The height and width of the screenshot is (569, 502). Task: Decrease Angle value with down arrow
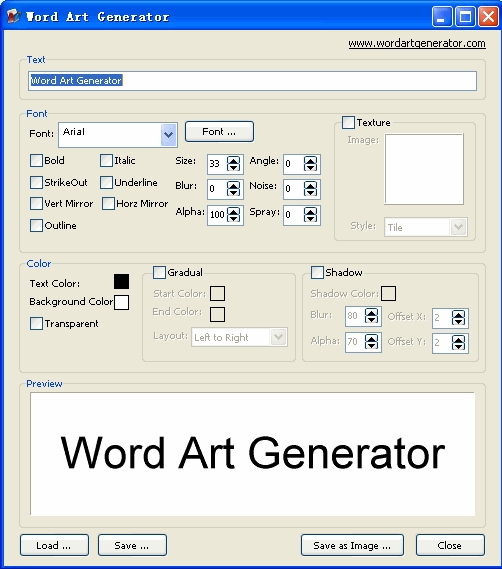click(310, 168)
